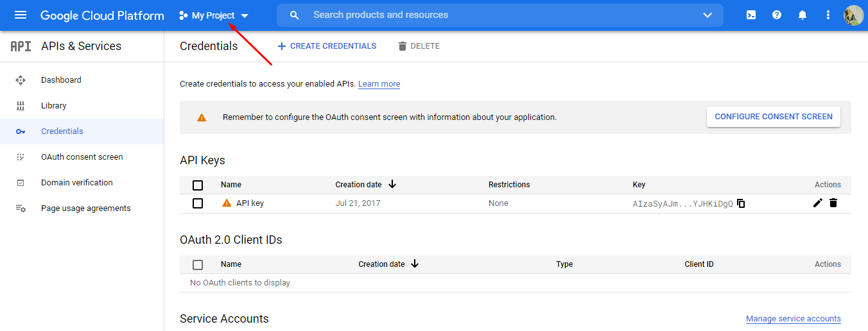Delete the API key with trash icon
This screenshot has width=868, height=331.
tap(833, 203)
